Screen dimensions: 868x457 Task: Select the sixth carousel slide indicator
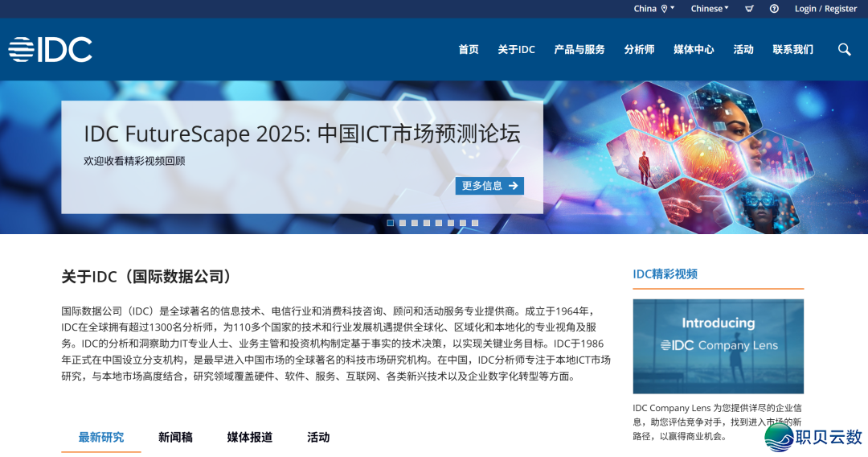click(x=451, y=223)
